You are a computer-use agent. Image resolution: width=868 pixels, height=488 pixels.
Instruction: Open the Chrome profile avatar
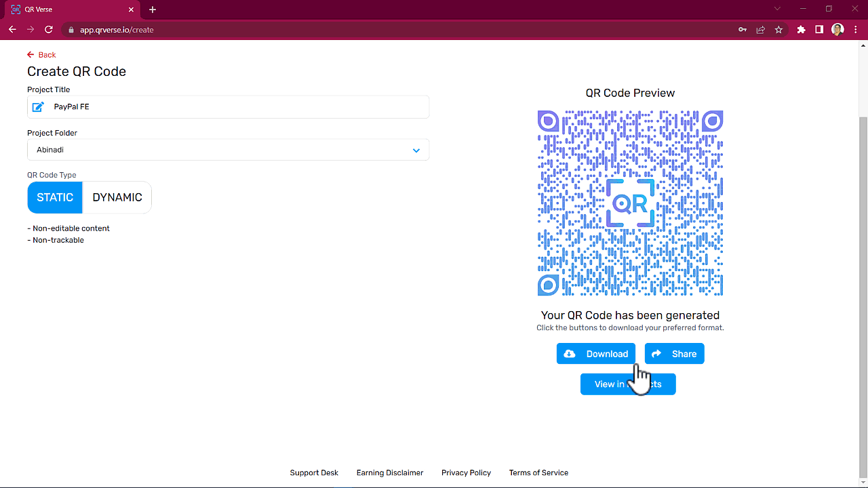(837, 30)
